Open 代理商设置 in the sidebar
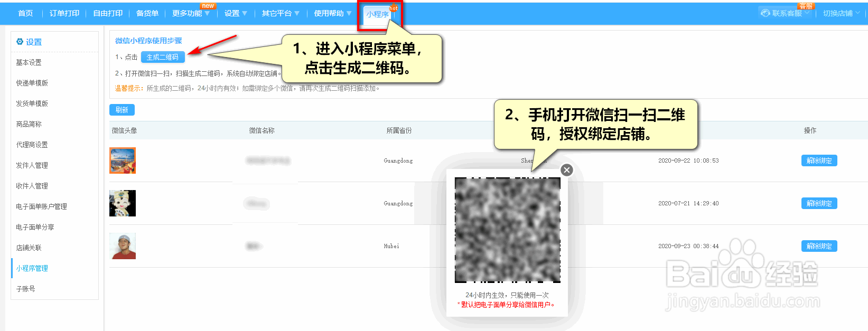Screen dimensions: 868x331 click(32, 145)
